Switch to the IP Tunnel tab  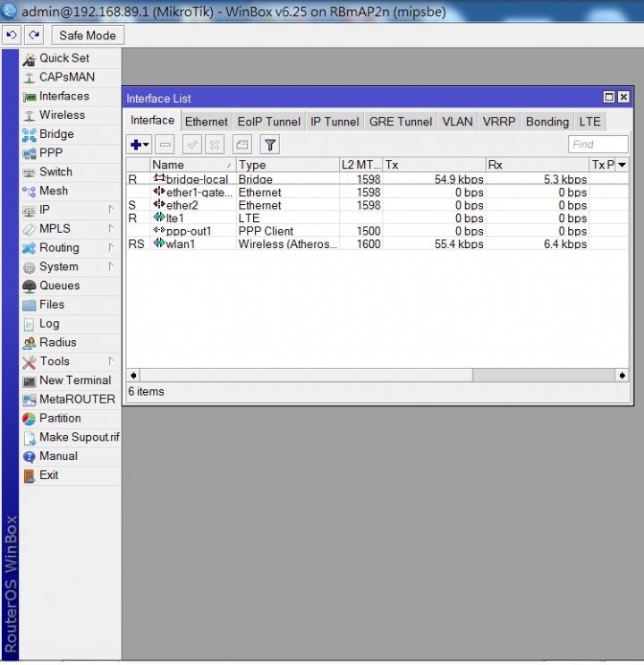[335, 122]
